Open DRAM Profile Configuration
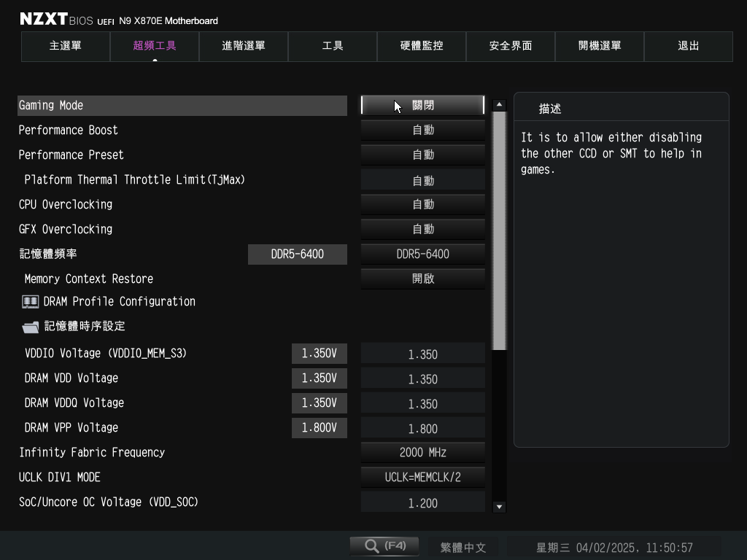This screenshot has width=747, height=560. 119,301
